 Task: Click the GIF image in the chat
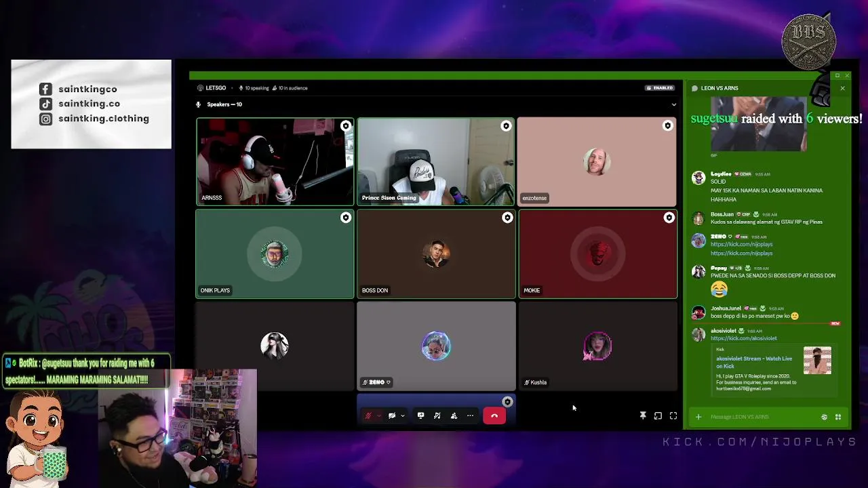click(x=759, y=124)
